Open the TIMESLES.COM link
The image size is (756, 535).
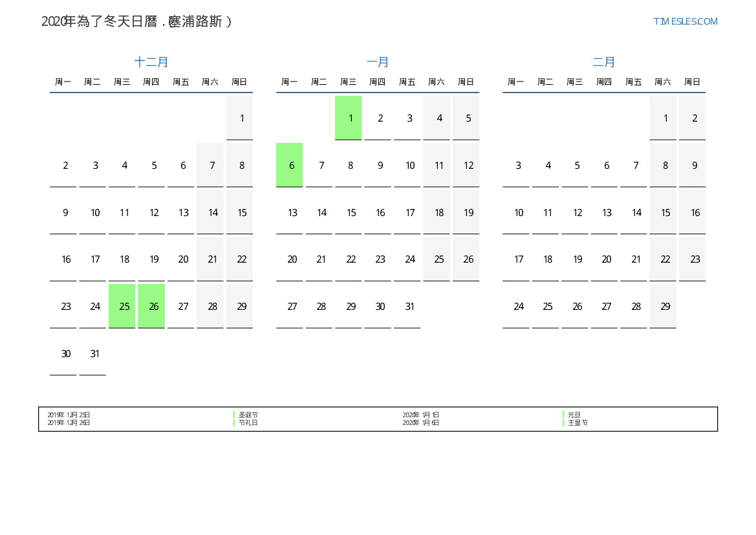point(685,21)
